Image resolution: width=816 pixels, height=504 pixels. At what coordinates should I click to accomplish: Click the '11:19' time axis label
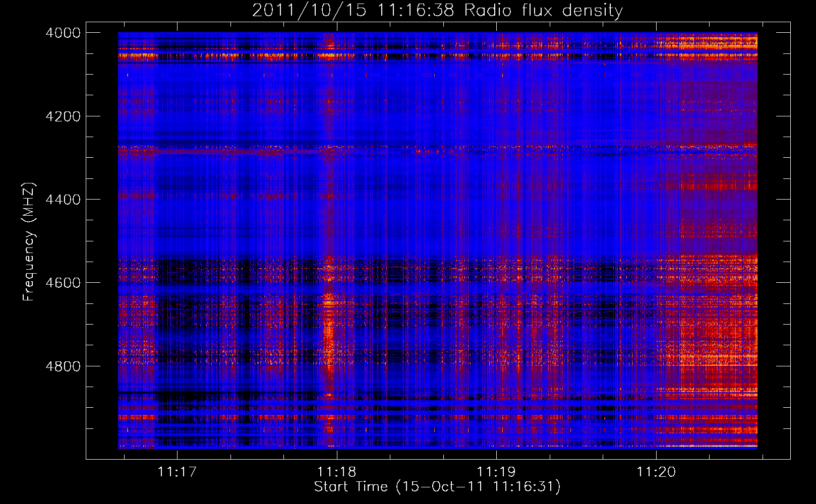[496, 472]
